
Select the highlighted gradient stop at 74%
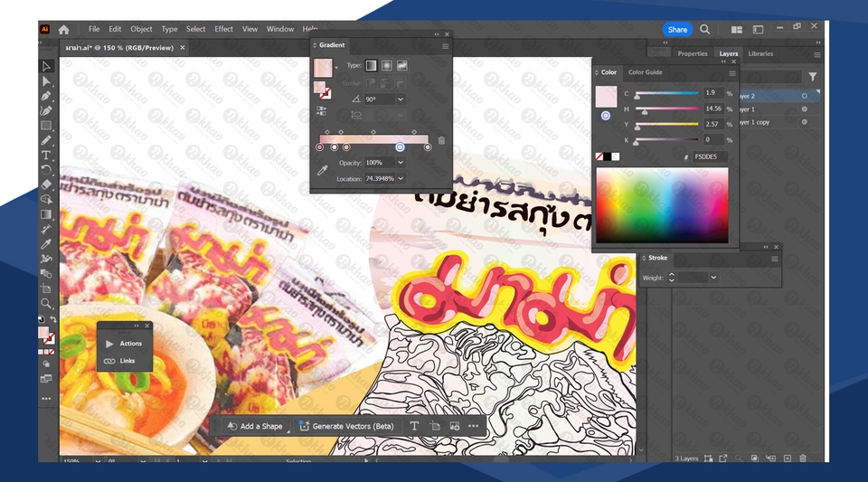400,147
